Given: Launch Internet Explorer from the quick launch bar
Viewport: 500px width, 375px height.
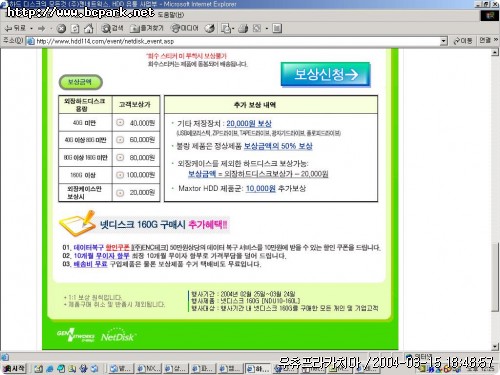Looking at the screenshot, I should click(x=50, y=369).
